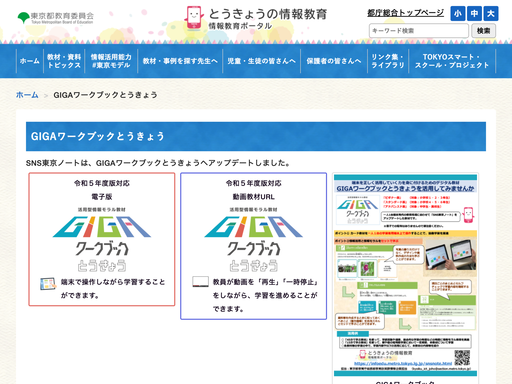Viewport: 512px width, 384px height.
Task: Open the ホーム menu item
Action: [x=30, y=61]
